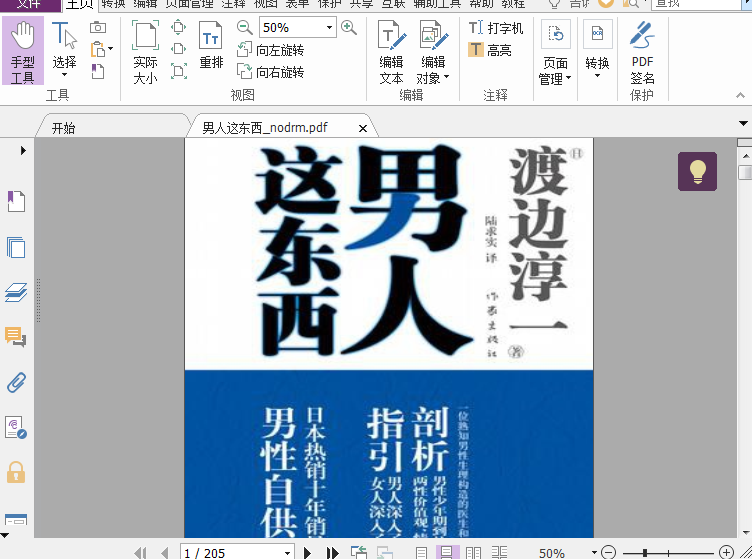Open the document tab list dropdown arrow
This screenshot has width=752, height=559.
point(744,124)
